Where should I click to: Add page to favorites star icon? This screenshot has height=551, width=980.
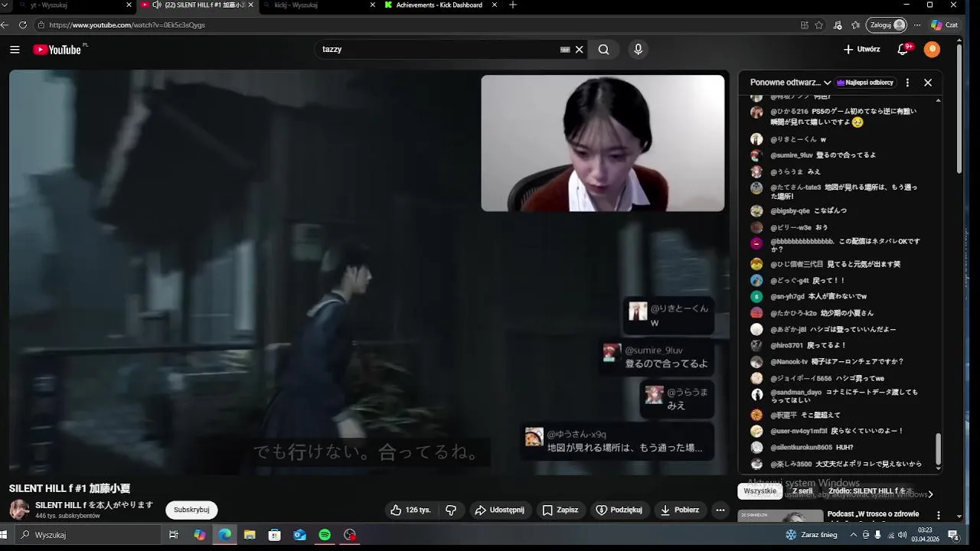[819, 25]
